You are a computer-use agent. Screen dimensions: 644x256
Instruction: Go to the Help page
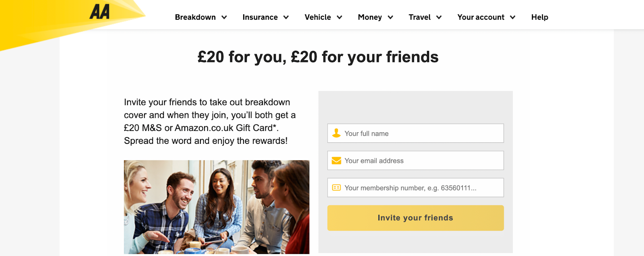(x=540, y=17)
